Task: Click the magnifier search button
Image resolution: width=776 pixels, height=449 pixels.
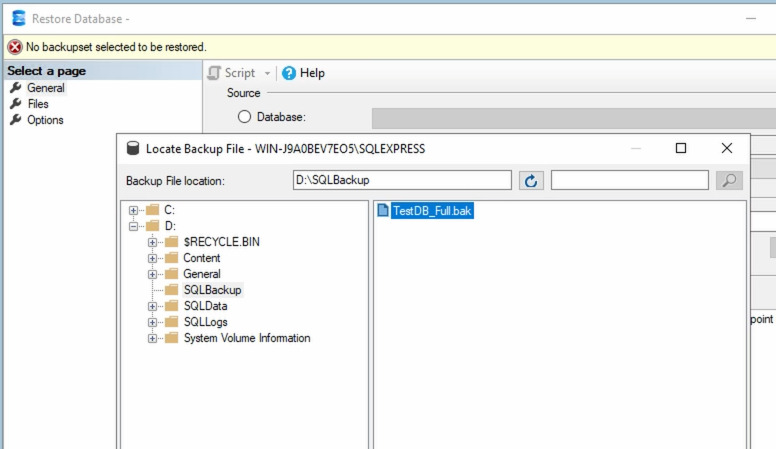Action: tap(729, 180)
